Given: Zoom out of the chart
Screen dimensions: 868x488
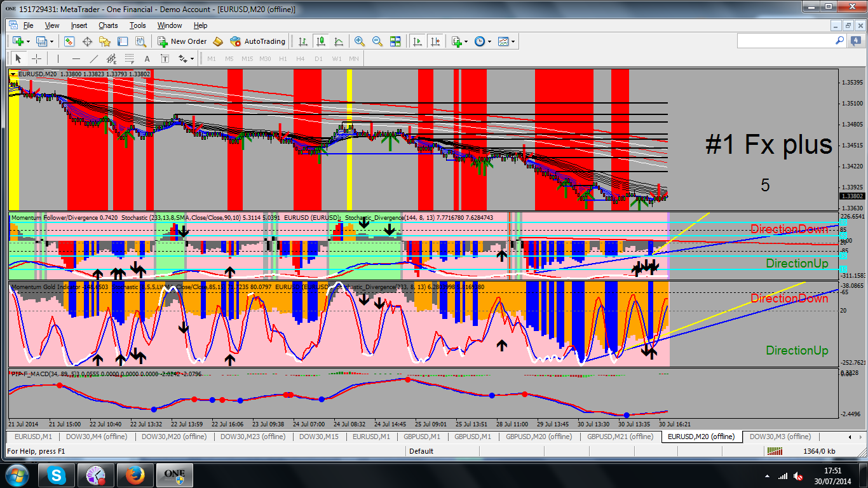Looking at the screenshot, I should click(377, 41).
